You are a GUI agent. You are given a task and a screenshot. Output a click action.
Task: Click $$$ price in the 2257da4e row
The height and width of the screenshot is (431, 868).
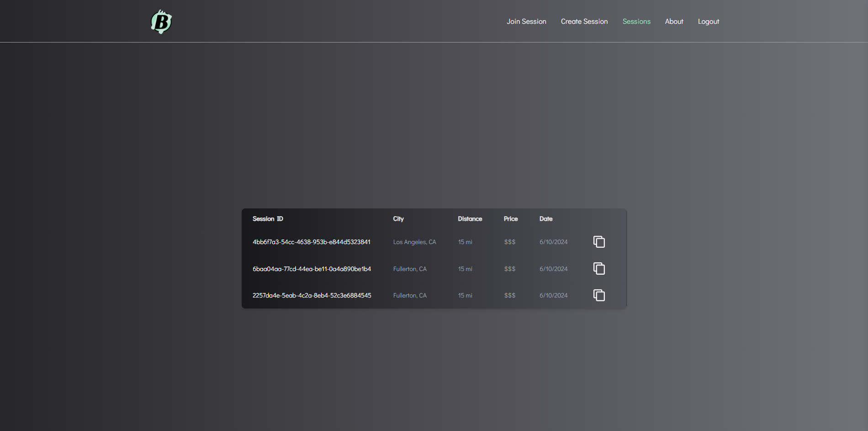pyautogui.click(x=510, y=295)
